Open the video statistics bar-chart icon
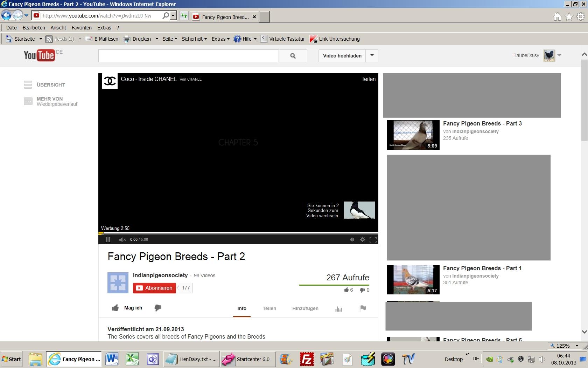 tap(338, 309)
